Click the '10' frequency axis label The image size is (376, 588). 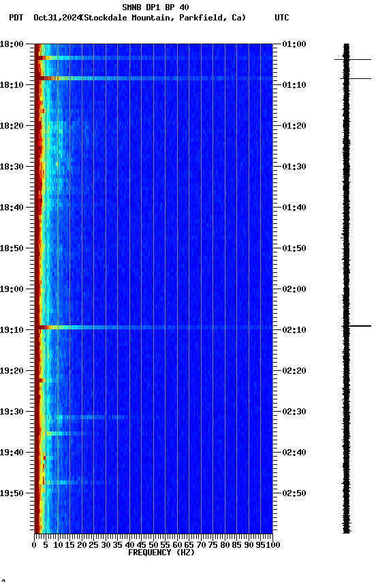point(58,545)
